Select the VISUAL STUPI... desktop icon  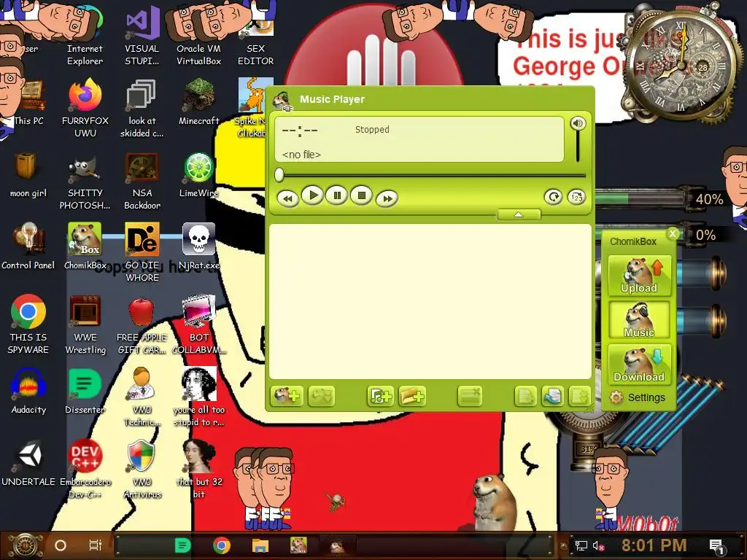click(x=142, y=36)
